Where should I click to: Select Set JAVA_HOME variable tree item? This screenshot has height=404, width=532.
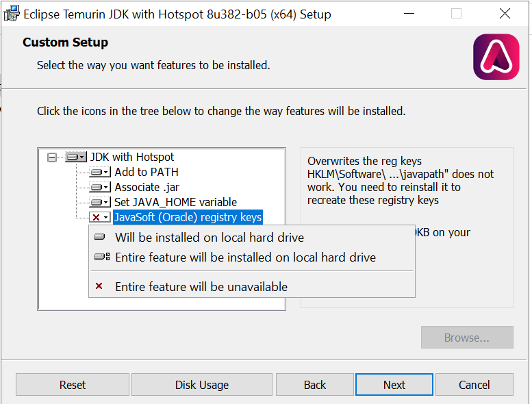pos(175,203)
